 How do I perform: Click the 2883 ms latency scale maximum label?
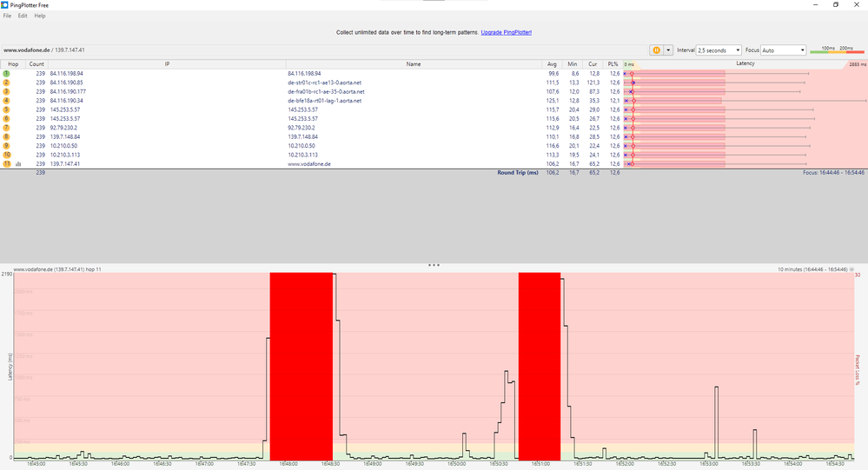tap(858, 64)
